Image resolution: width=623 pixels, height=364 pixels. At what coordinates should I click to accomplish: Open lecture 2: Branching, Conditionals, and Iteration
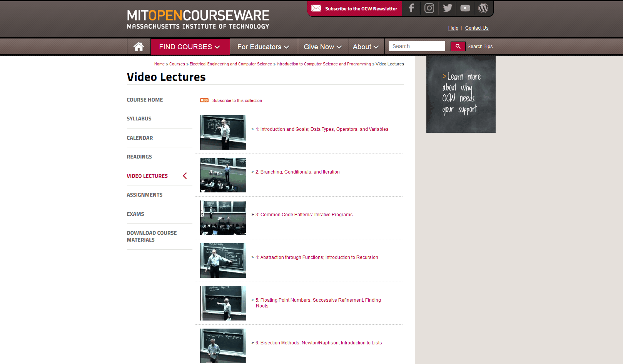tap(297, 172)
